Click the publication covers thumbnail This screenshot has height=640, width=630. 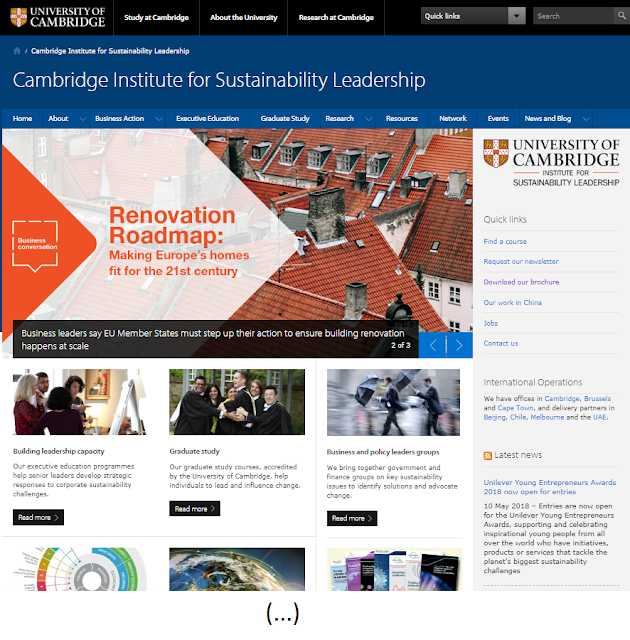click(394, 569)
